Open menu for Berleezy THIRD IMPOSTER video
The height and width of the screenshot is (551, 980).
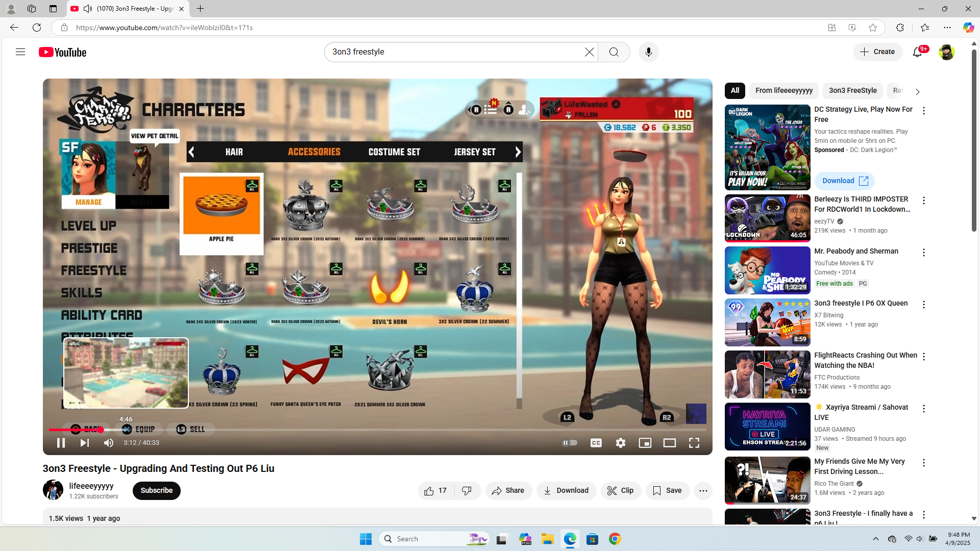[x=923, y=201]
